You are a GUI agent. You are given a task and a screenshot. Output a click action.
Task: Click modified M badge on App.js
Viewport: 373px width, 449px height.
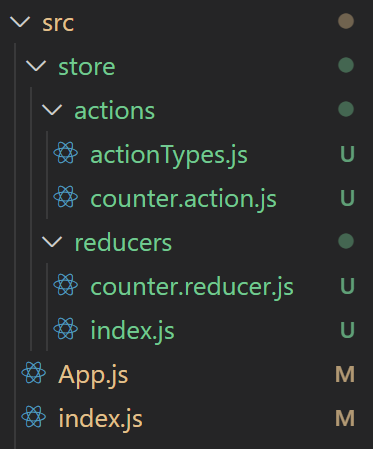pyautogui.click(x=345, y=374)
